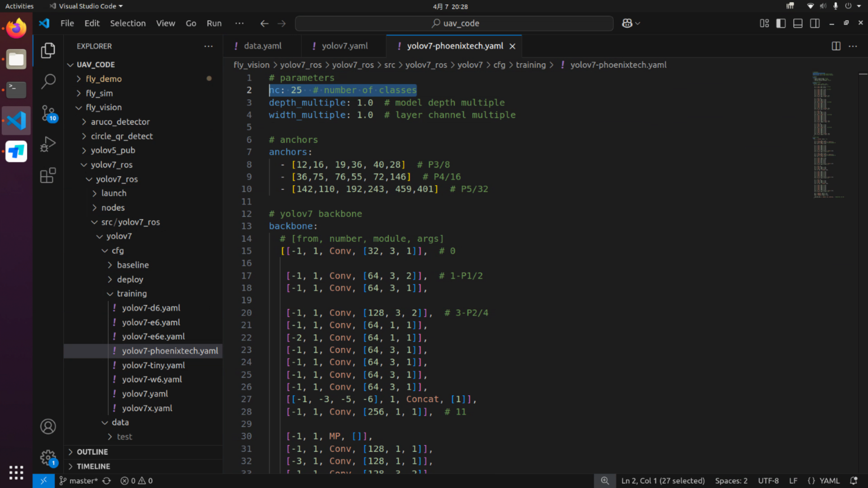Change end of line sequence LF
Image resolution: width=868 pixels, height=488 pixels.
pos(793,481)
